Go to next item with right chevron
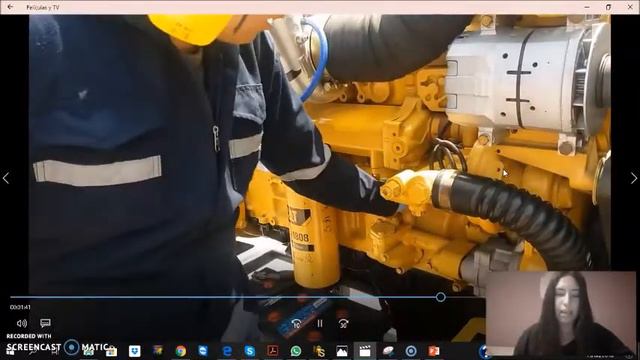The image size is (640, 360). [633, 178]
